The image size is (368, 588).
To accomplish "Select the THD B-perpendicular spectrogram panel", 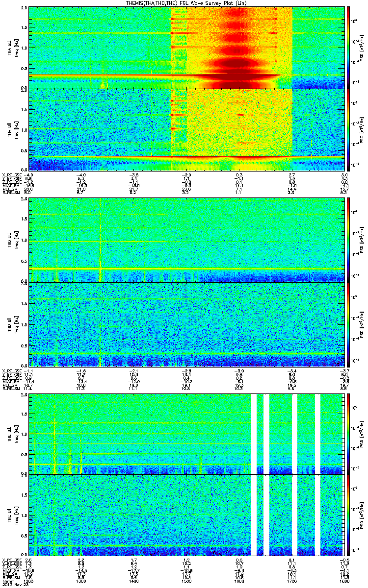I will click(x=187, y=239).
